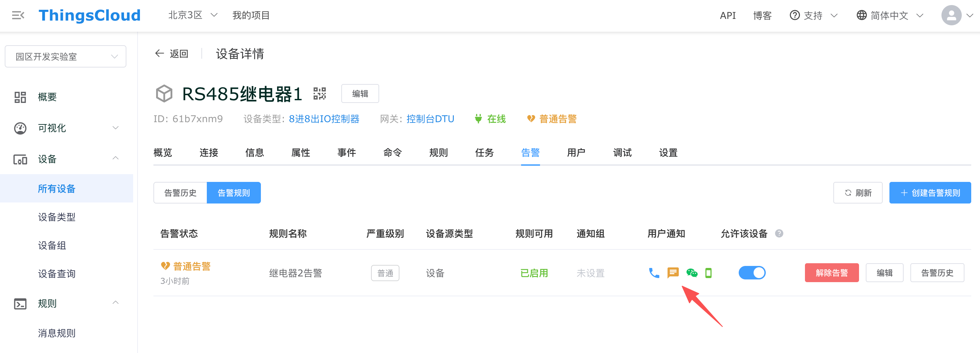980x353 pixels.
Task: Select the 告警规则 segmented button
Action: click(234, 193)
